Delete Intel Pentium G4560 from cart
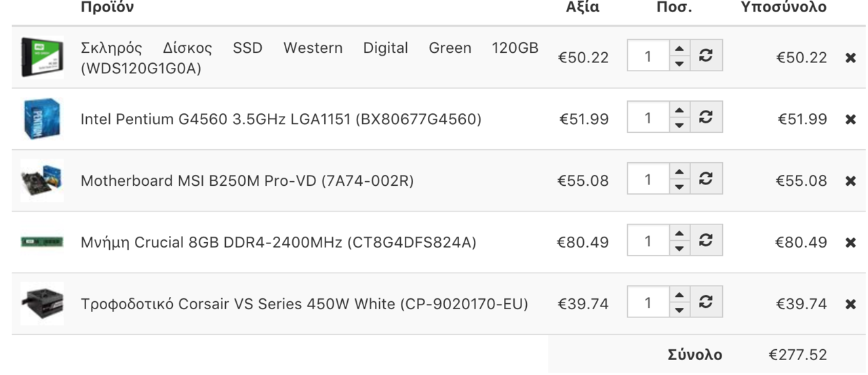The width and height of the screenshot is (868, 375). coord(850,119)
